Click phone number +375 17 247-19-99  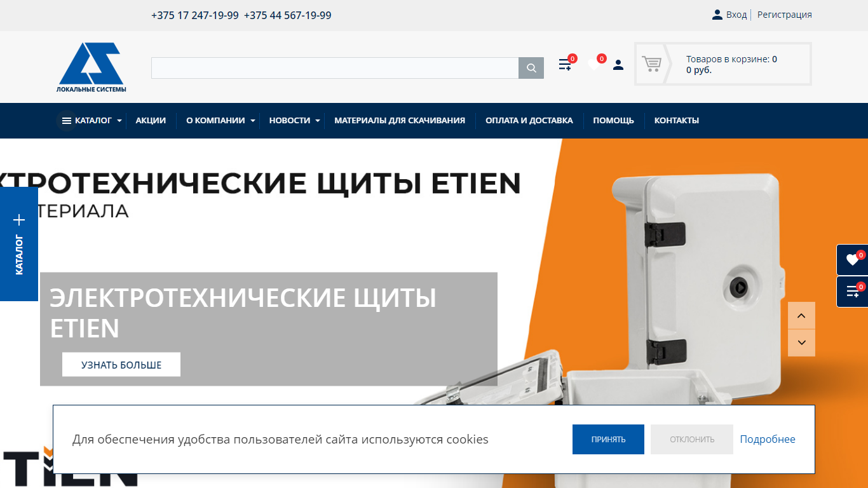click(195, 15)
